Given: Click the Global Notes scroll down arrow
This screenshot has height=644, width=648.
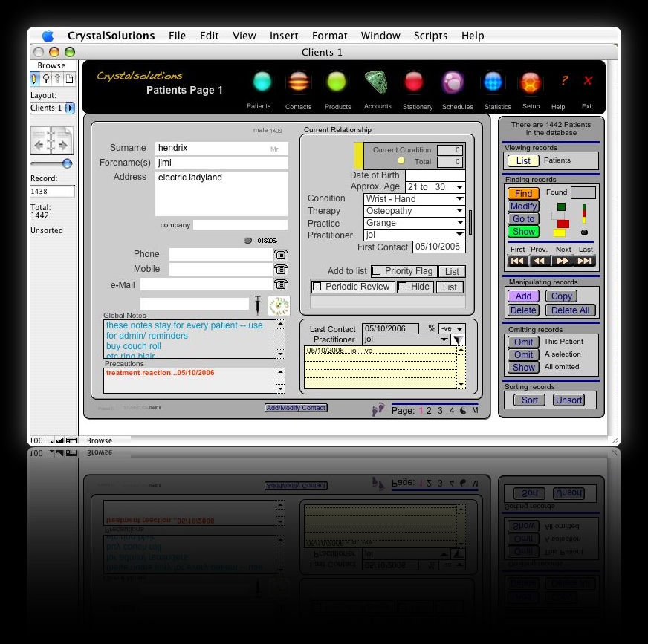Looking at the screenshot, I should (x=281, y=354).
